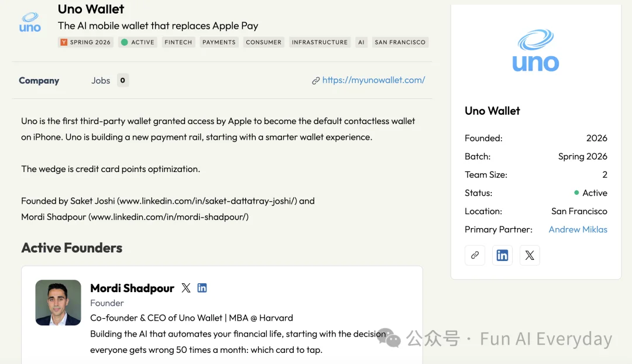Click the Jobs count badge showing 0
Screen dimensions: 632x364
122,80
